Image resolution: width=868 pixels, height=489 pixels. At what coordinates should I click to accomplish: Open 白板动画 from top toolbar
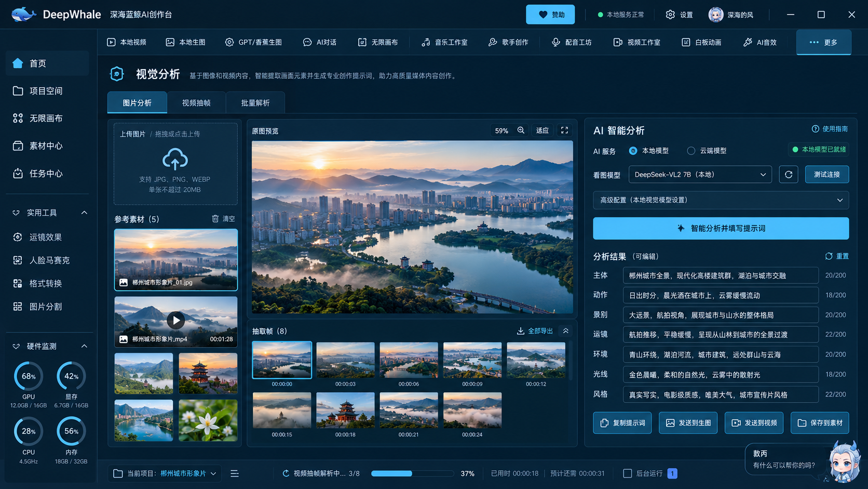click(x=701, y=42)
